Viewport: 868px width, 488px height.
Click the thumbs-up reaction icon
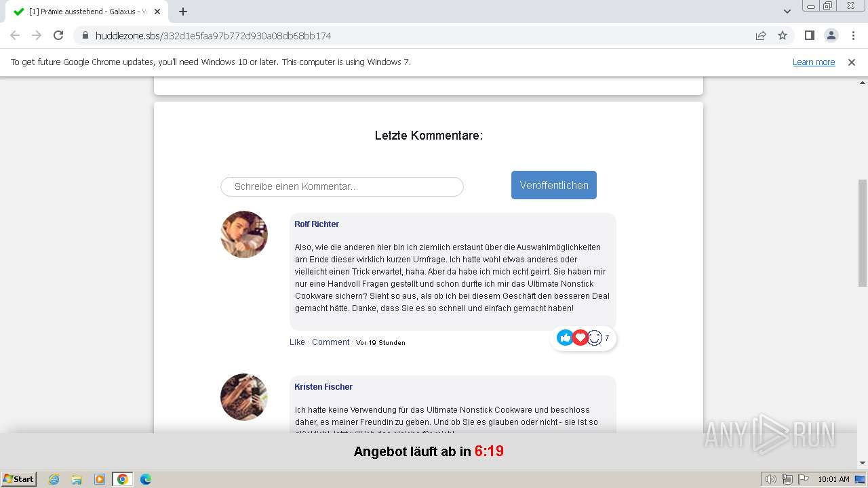(x=565, y=338)
